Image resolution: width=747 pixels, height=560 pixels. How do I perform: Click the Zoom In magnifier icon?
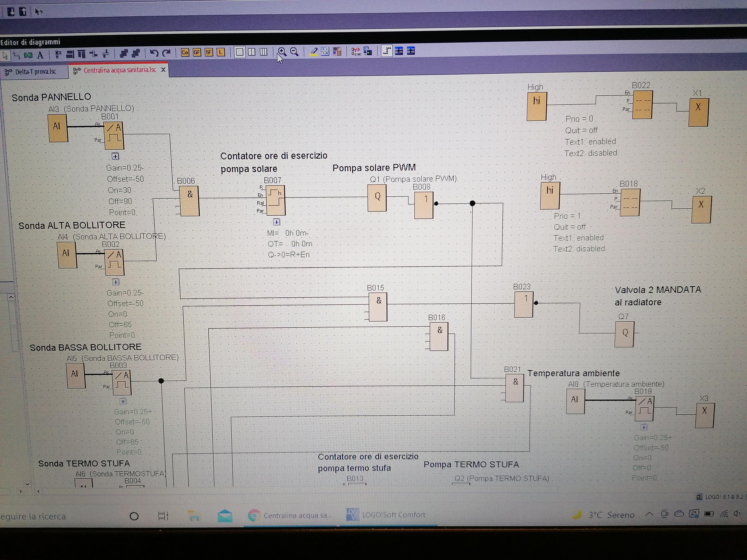tap(282, 52)
